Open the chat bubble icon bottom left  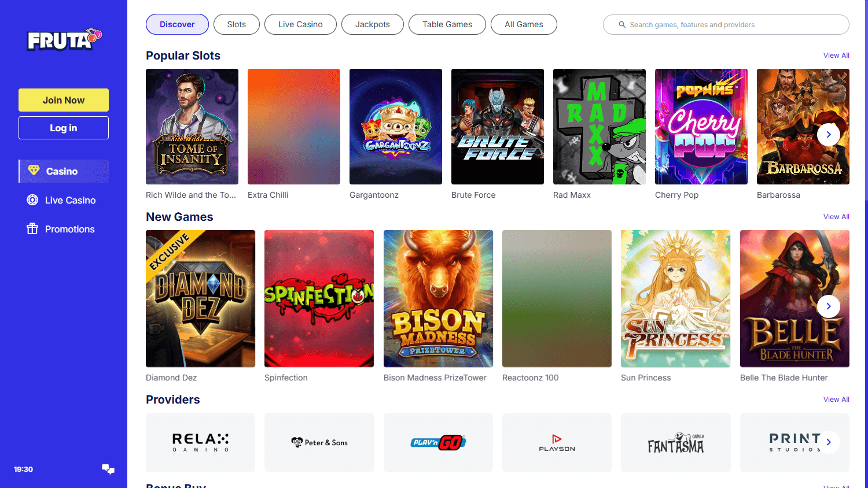point(108,469)
